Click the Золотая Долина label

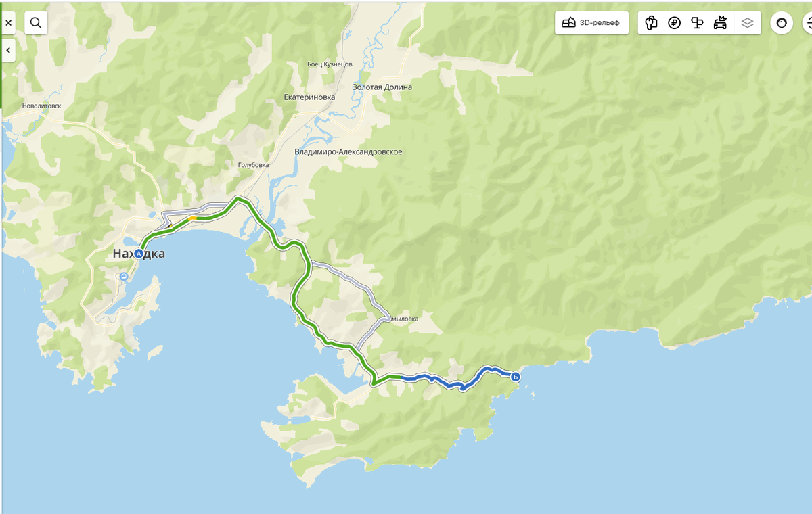(382, 87)
